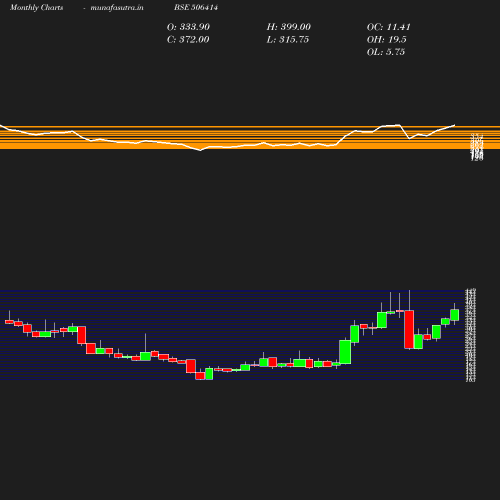Image resolution: width=500 pixels, height=500 pixels.
Task: Click the 'BSE 506414' symbol label
Action: click(196, 7)
